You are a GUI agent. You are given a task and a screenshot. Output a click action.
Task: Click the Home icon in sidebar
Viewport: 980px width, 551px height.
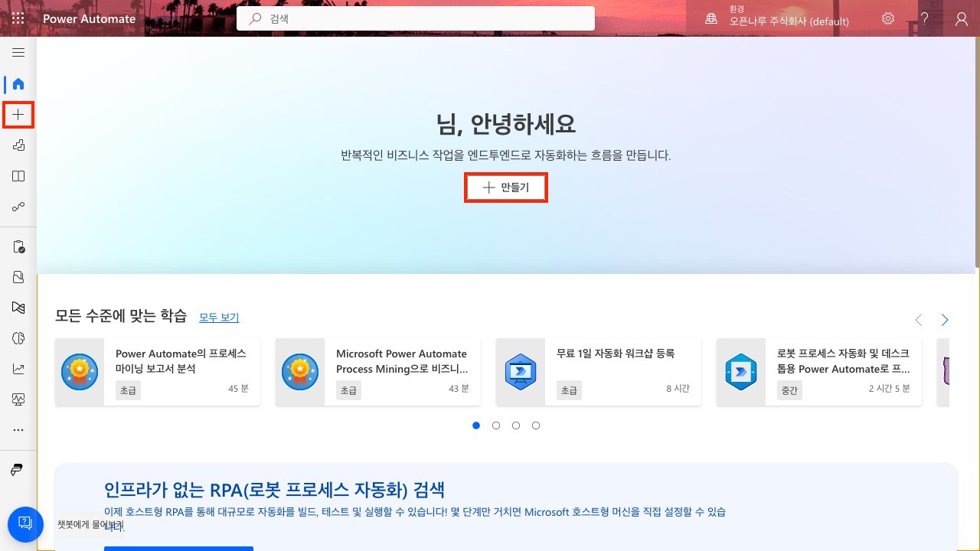(18, 84)
